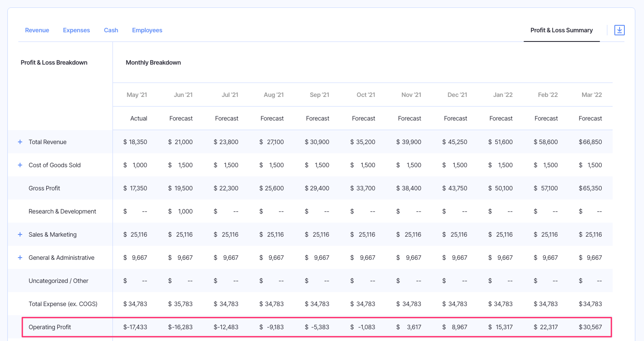View the Cash tab
644x341 pixels.
click(111, 30)
